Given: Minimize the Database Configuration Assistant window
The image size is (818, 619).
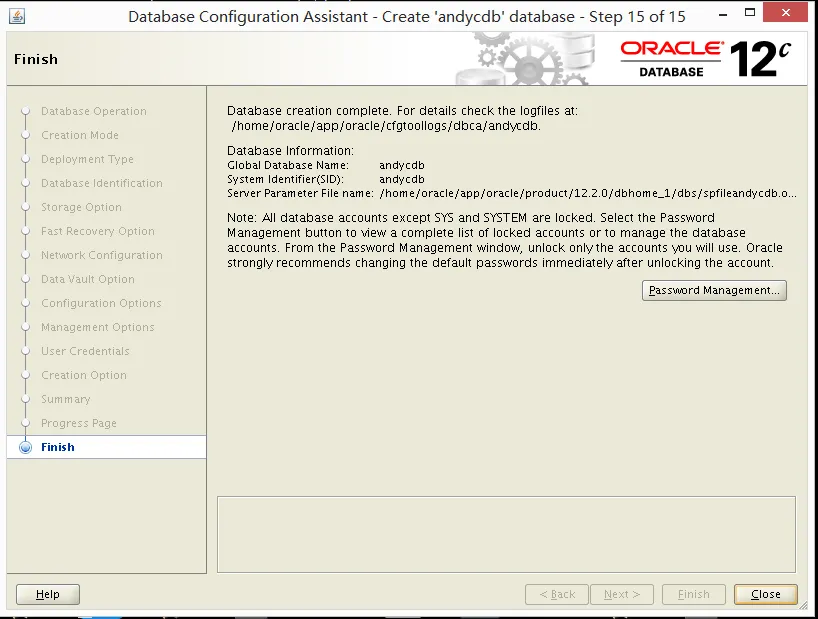Looking at the screenshot, I should [x=723, y=15].
